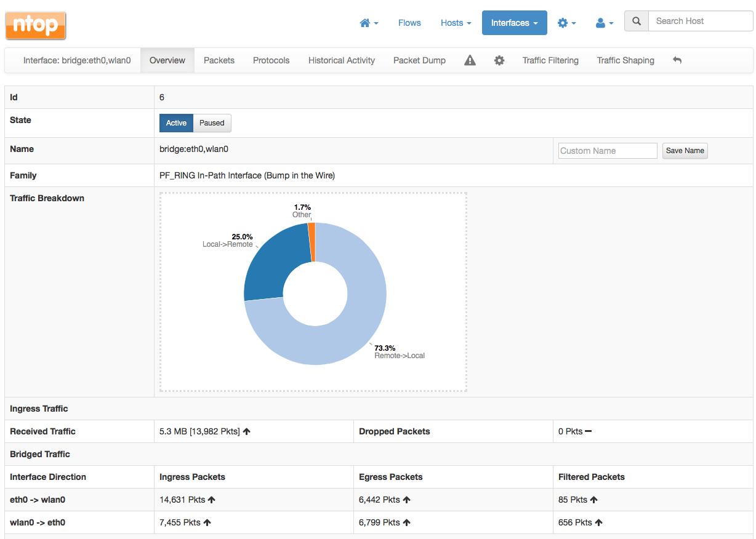Click the up arrow next to 656 Pkts
The image size is (756, 539).
tap(598, 523)
